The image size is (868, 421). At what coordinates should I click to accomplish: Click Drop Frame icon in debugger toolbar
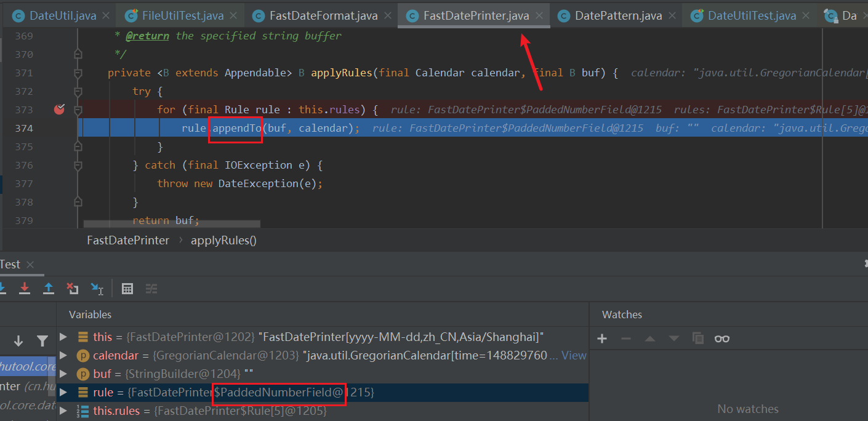pos(73,288)
